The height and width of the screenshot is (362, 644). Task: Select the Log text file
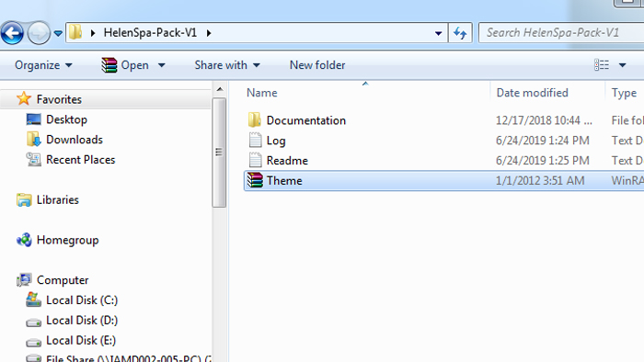tap(276, 141)
